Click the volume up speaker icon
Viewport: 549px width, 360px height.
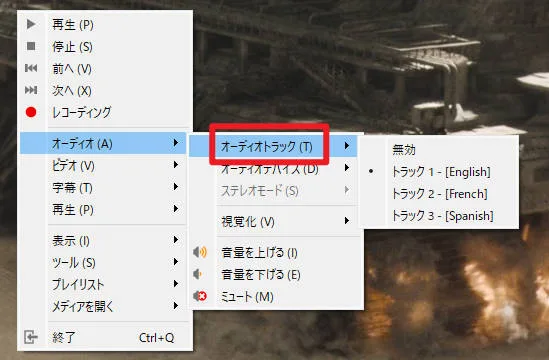click(200, 252)
